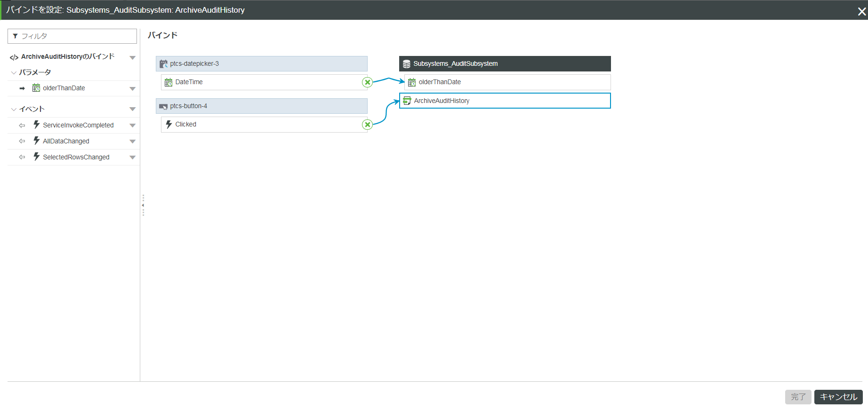868x410 pixels.
Task: Open dropdown arrow for AllDataChanged
Action: [133, 142]
